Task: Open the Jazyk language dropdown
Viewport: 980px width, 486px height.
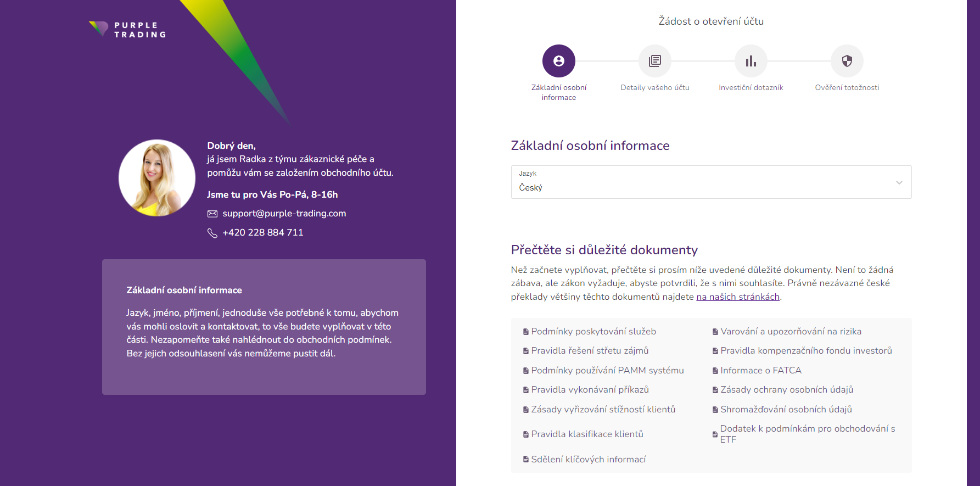Action: coord(710,182)
